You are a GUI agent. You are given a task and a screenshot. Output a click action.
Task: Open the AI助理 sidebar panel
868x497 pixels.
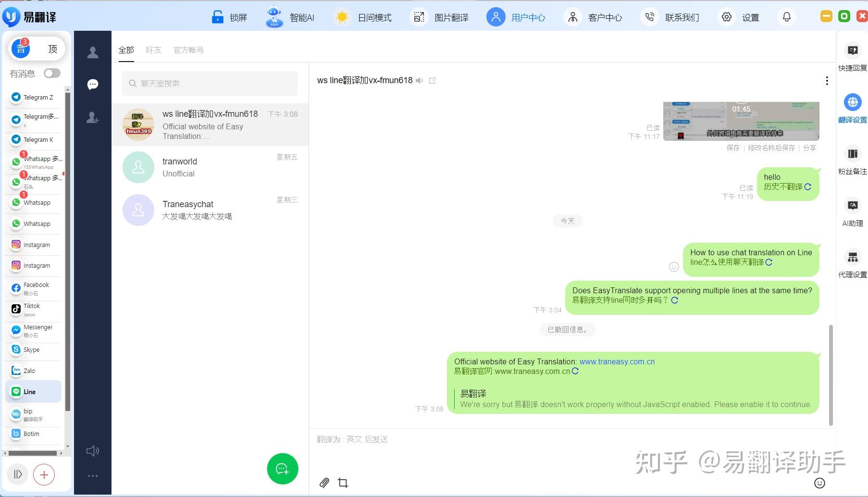click(852, 213)
